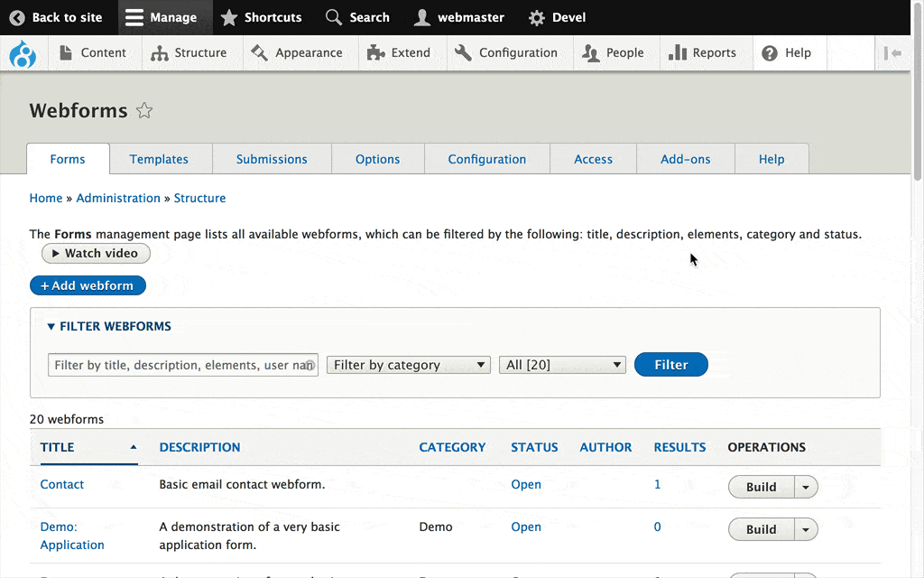This screenshot has width=924, height=578.
Task: Click the Watch video button
Action: 96,254
